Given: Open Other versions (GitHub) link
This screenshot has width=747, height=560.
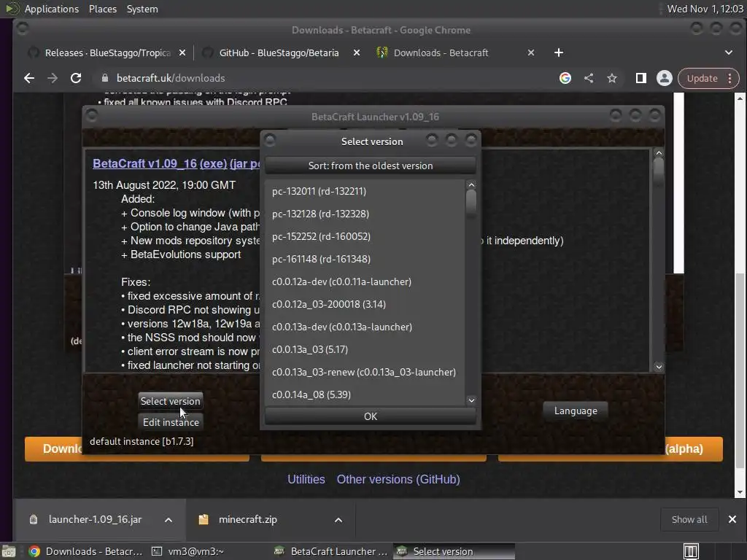Looking at the screenshot, I should (x=398, y=479).
